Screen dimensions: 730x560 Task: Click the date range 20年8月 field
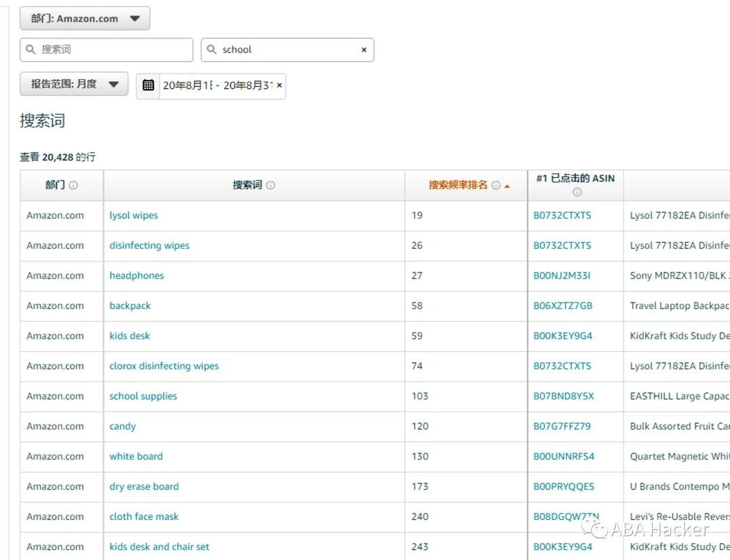(x=217, y=85)
